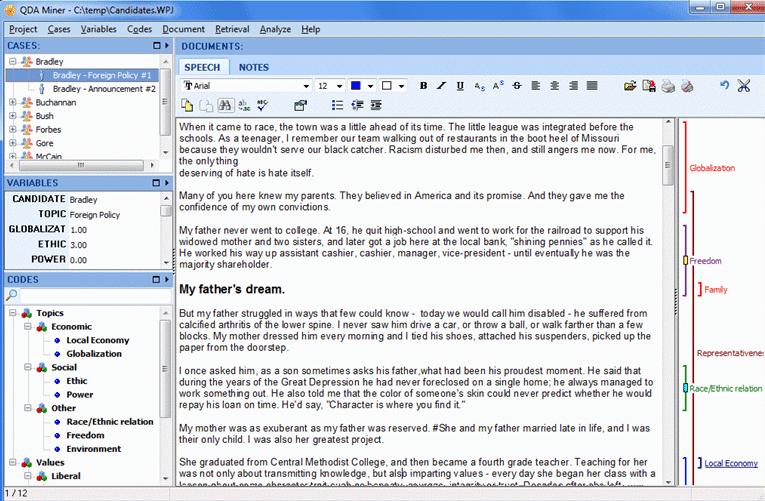Image resolution: width=765 pixels, height=501 pixels.
Task: Click the binoculars Find icon
Action: (225, 105)
